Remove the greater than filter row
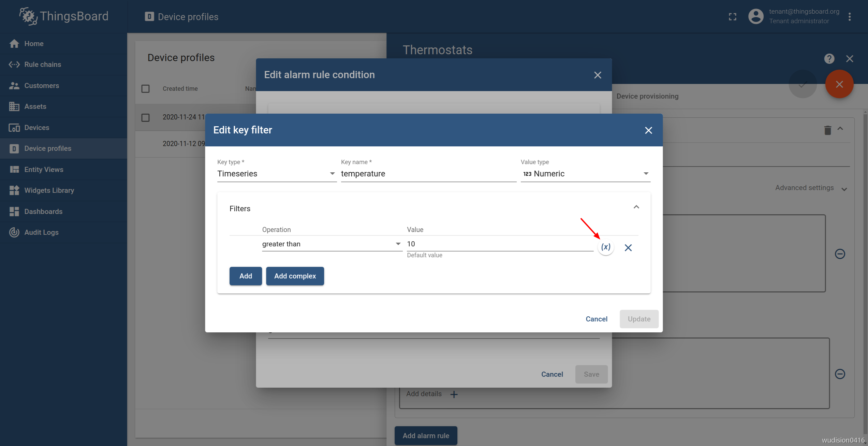 click(628, 247)
